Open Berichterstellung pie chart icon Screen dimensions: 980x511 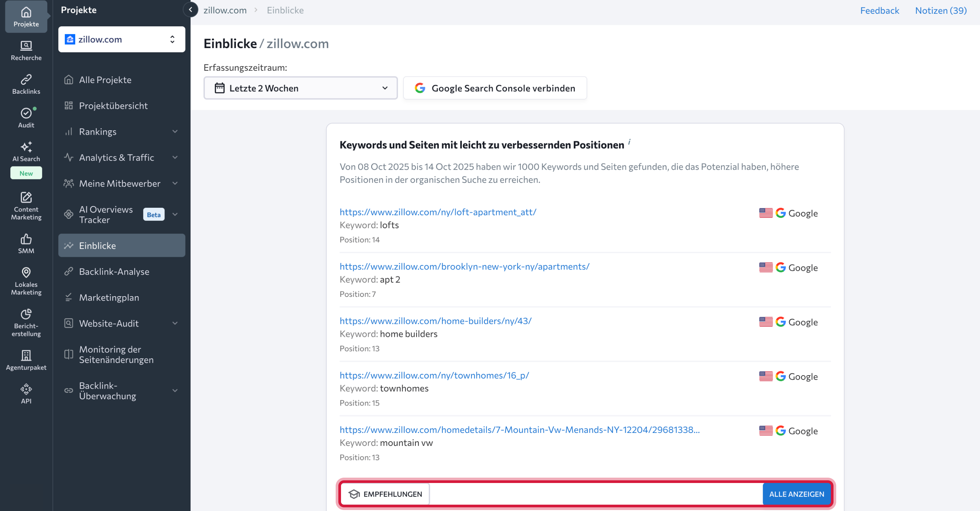(x=26, y=322)
